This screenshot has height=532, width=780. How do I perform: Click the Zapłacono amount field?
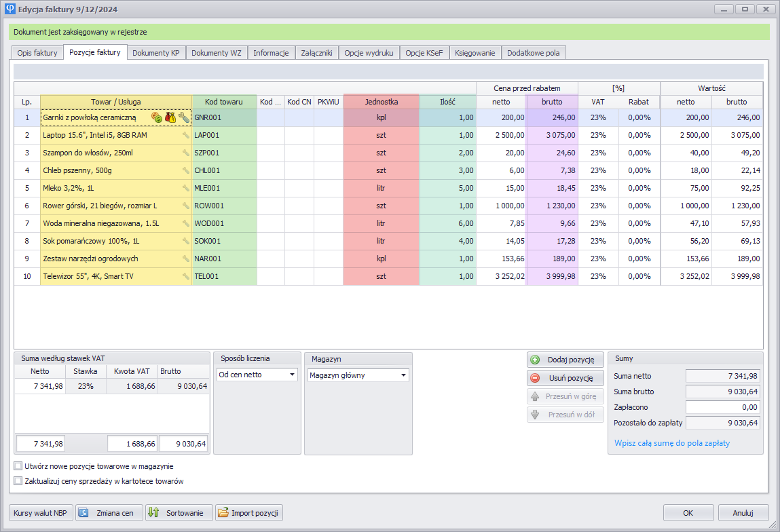pos(722,407)
